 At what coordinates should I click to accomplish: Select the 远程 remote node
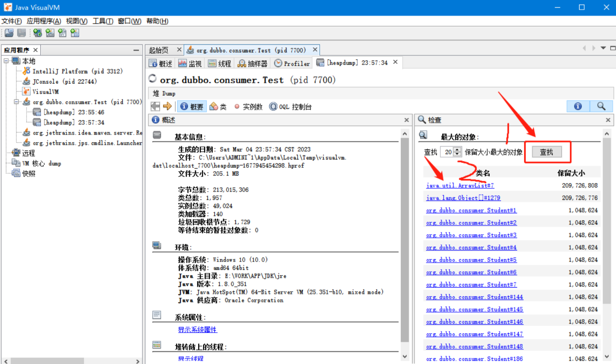pyautogui.click(x=24, y=153)
